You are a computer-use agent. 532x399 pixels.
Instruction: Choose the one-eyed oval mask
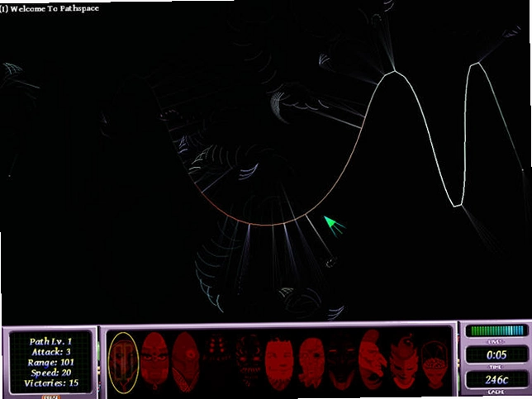pyautogui.click(x=185, y=362)
